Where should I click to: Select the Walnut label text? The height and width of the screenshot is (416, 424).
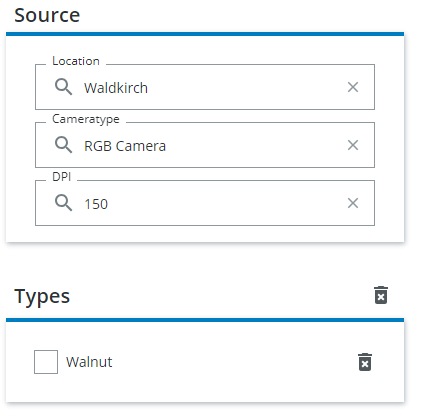pos(89,362)
